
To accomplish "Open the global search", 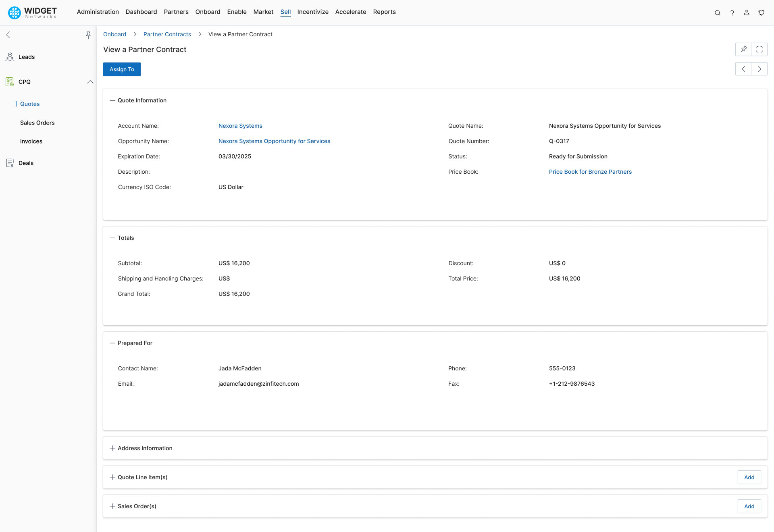I will (718, 12).
